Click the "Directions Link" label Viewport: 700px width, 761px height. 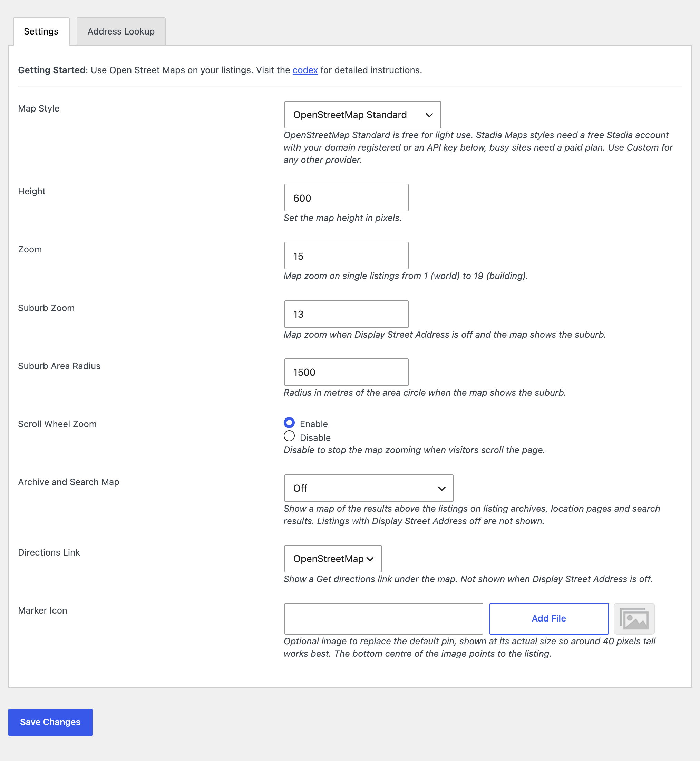pyautogui.click(x=49, y=552)
